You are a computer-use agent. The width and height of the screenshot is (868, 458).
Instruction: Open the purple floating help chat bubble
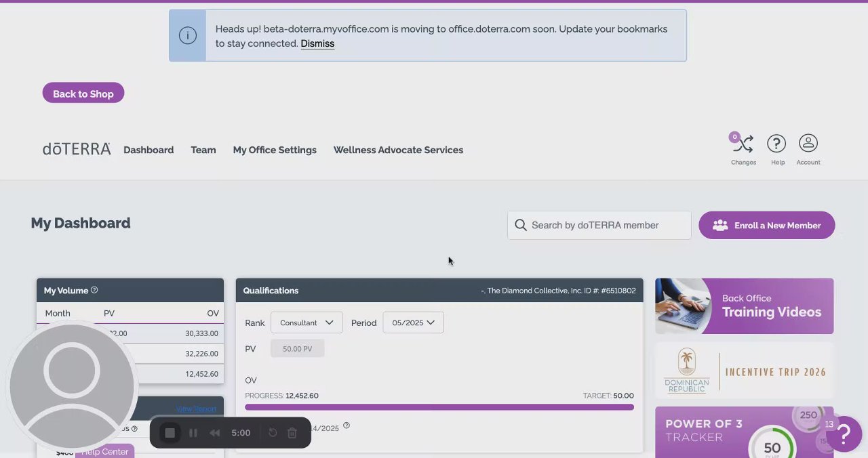coord(844,434)
